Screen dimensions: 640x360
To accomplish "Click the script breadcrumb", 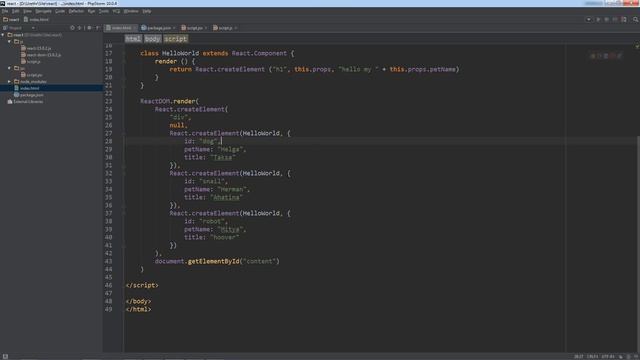I will pos(176,39).
